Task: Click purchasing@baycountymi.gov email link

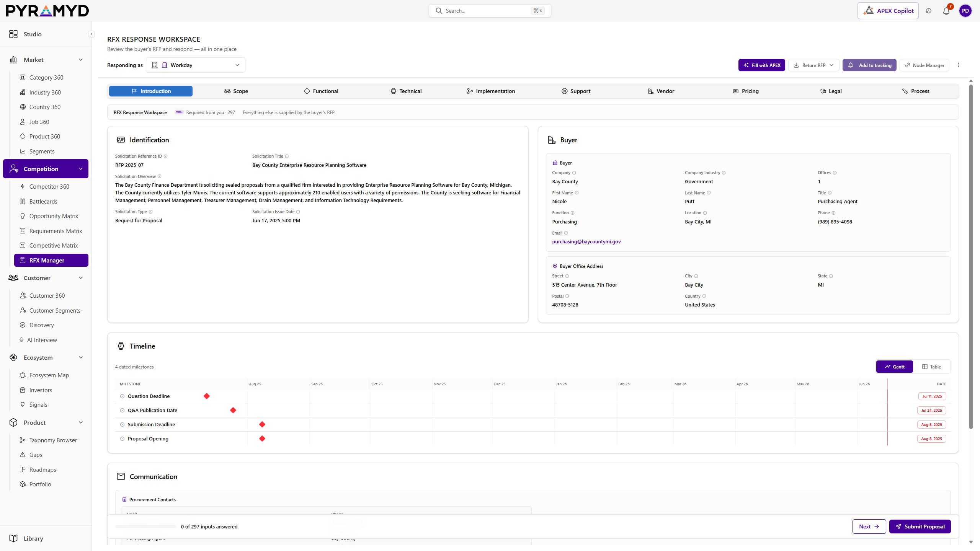Action: point(586,241)
